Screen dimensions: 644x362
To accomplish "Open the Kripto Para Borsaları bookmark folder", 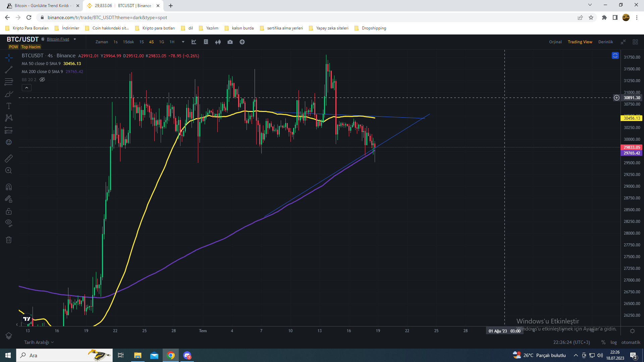I will 27,28.
